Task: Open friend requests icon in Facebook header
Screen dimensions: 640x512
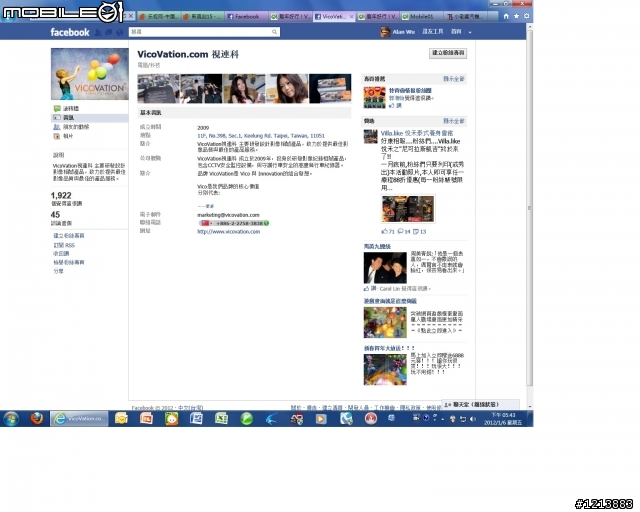Action: 98,32
